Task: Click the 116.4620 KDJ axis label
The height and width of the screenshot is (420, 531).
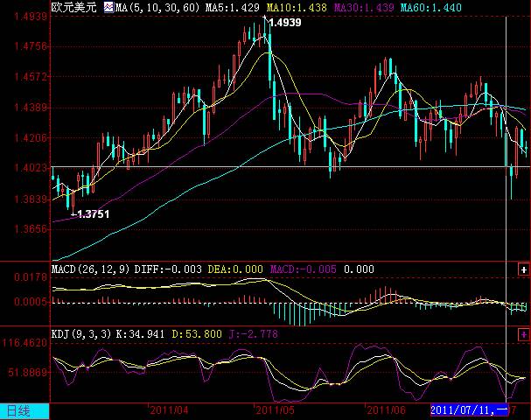Action: pos(25,343)
